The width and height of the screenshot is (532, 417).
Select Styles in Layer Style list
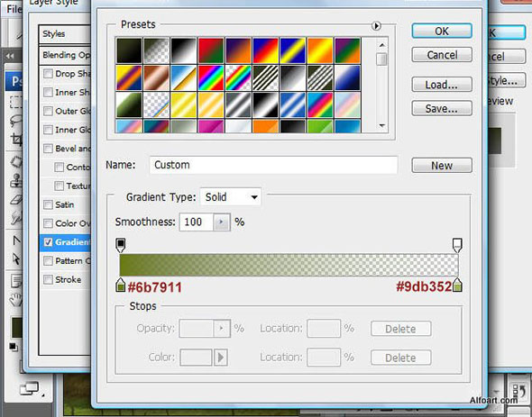pos(64,34)
